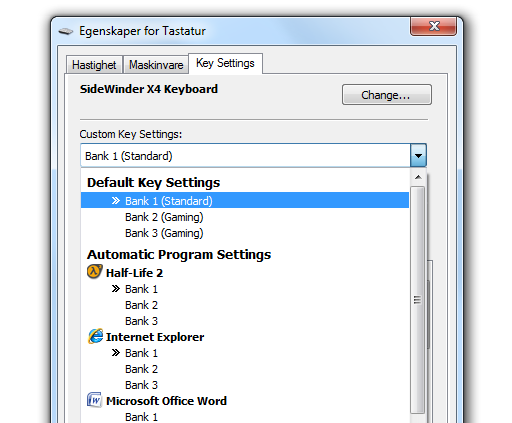Close the Egenskaper for Tastatur dialog
This screenshot has width=512, height=423.
click(x=433, y=26)
